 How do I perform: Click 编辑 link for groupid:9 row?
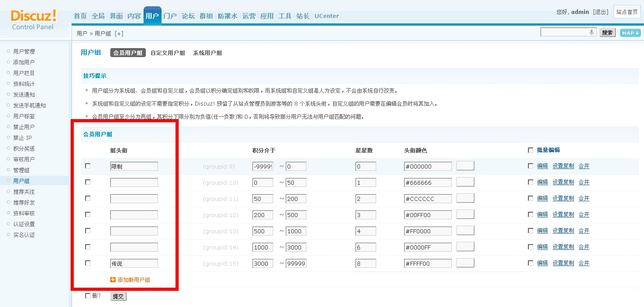pyautogui.click(x=542, y=166)
